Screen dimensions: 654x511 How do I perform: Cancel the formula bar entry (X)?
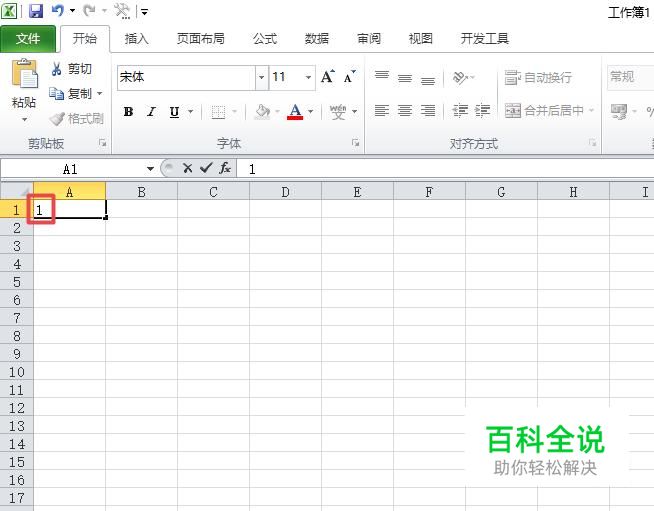[188, 169]
